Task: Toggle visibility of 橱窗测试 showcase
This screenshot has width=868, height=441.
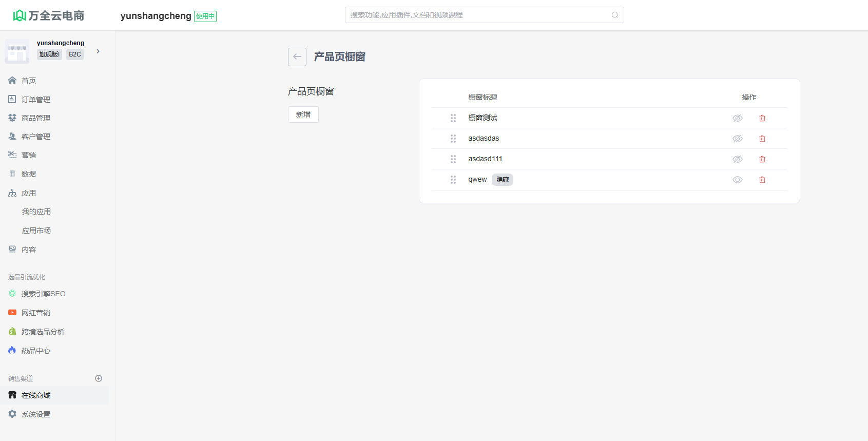Action: 737,118
